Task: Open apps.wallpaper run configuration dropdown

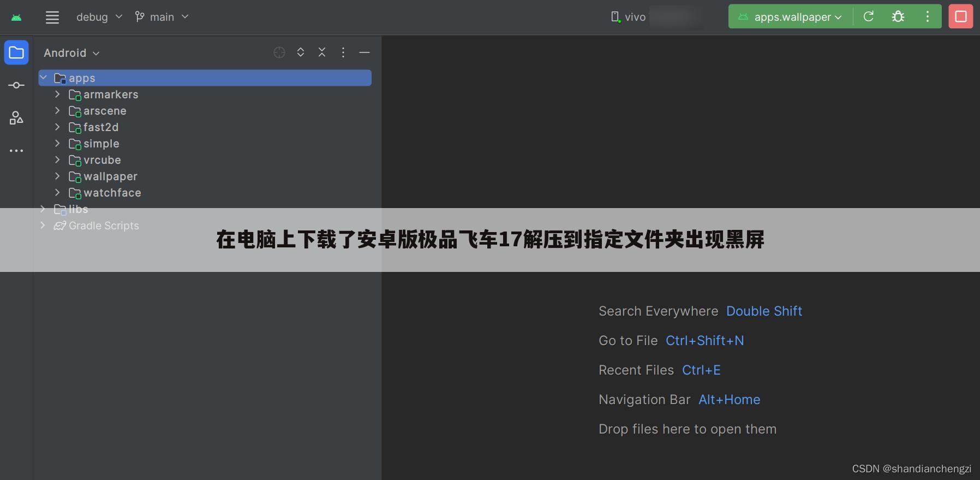Action: [x=790, y=17]
